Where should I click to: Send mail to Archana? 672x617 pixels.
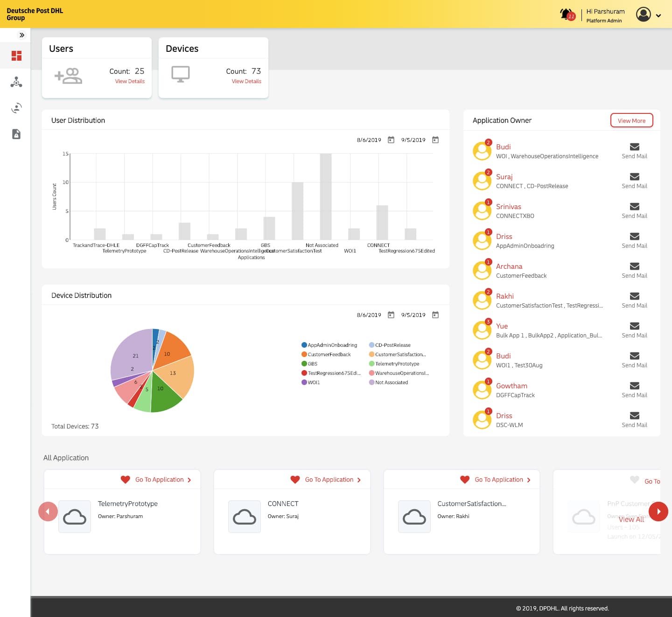pos(634,270)
